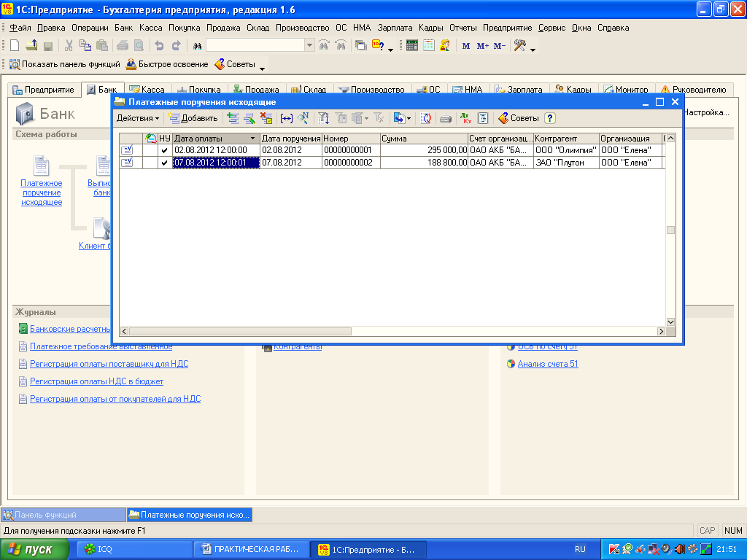Screen dimensions: 747x560
Task: Click the Find binoculars icon in main toolbar
Action: coord(197,46)
